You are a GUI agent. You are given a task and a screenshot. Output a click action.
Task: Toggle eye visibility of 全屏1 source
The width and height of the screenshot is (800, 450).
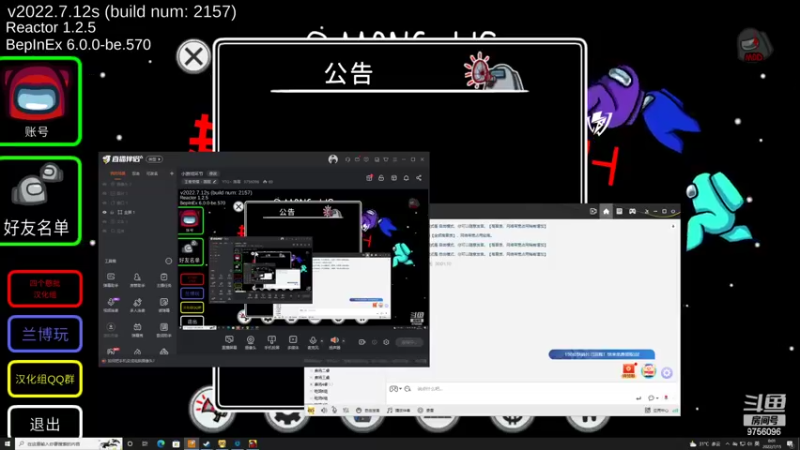(x=105, y=212)
